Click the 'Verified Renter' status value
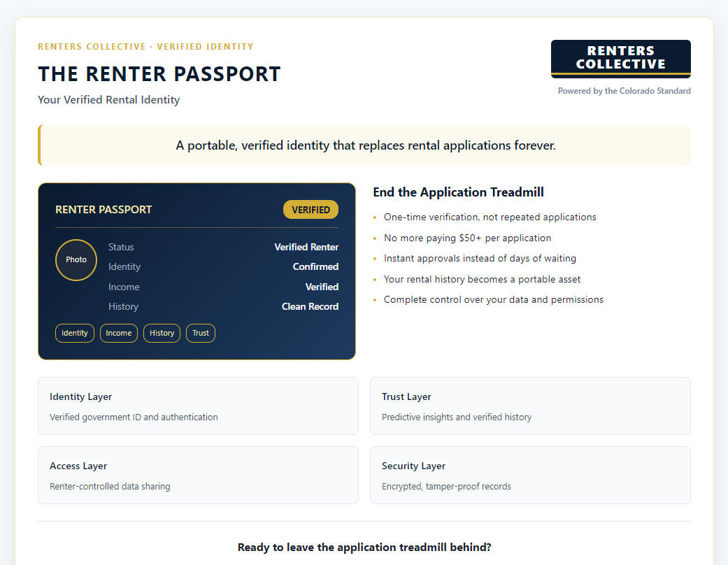 [x=306, y=247]
